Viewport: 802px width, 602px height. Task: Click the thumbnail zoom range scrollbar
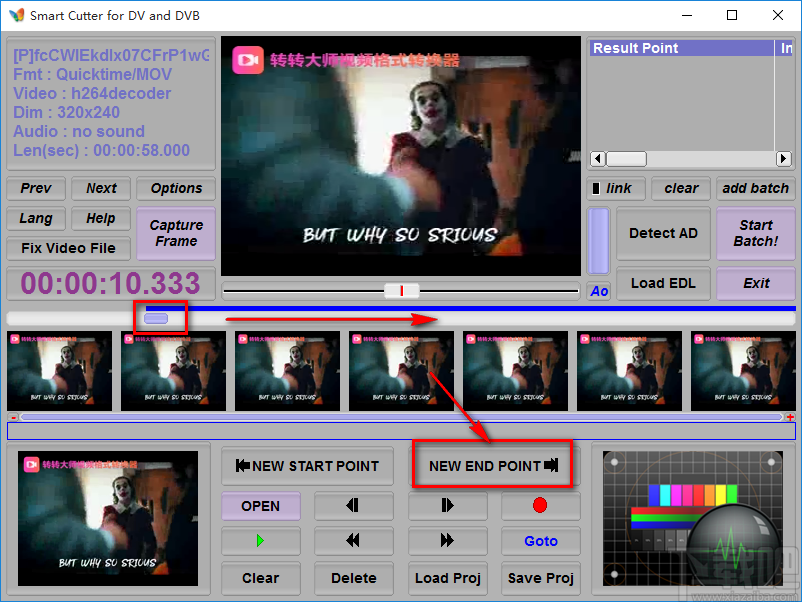coord(402,417)
